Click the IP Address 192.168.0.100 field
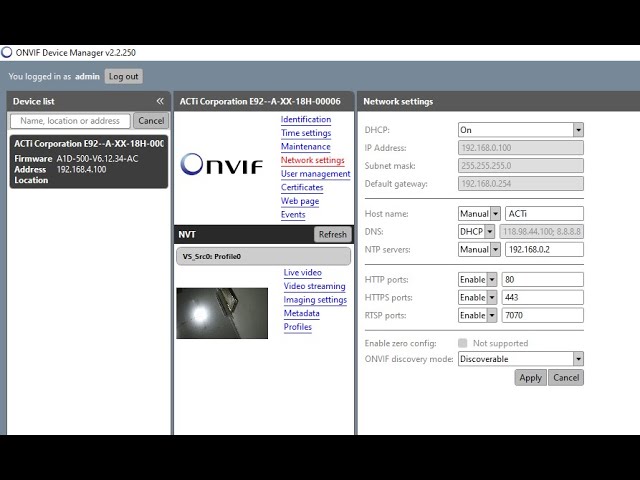This screenshot has height=480, width=640. [x=520, y=148]
